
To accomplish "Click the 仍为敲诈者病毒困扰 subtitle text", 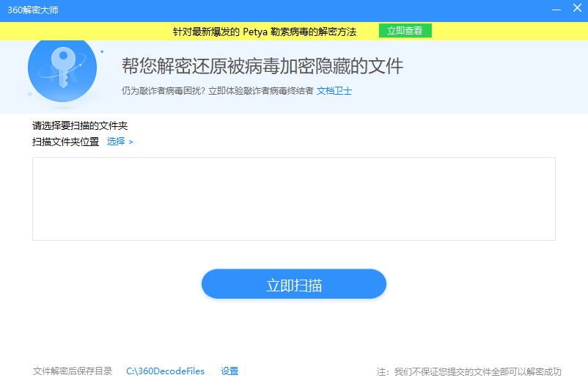I will coord(218,91).
